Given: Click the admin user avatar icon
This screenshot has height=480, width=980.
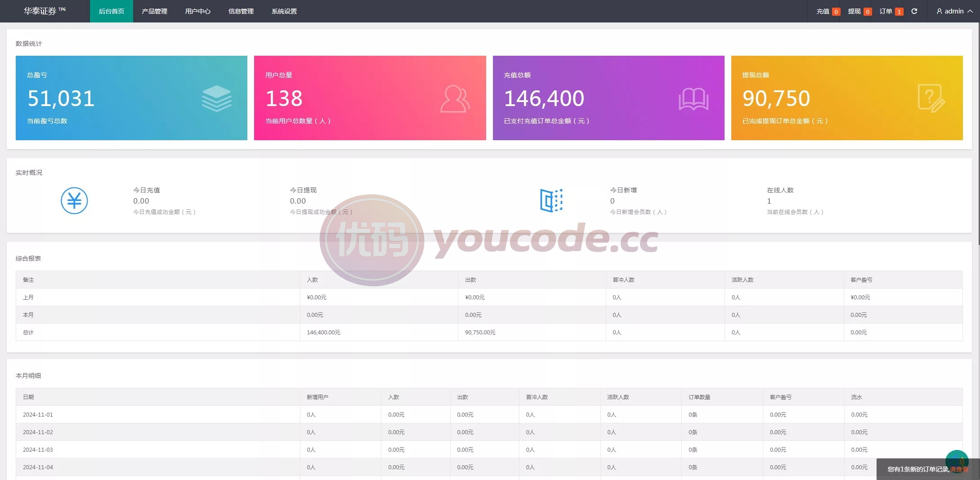Looking at the screenshot, I should (x=939, y=11).
